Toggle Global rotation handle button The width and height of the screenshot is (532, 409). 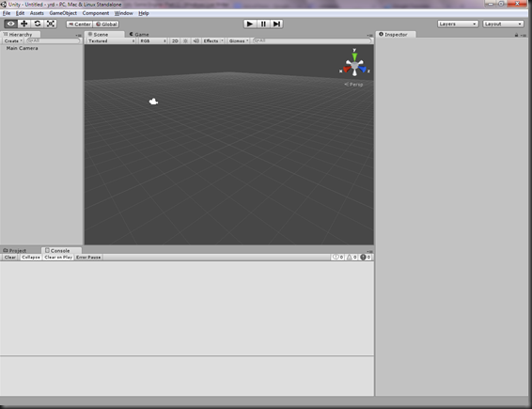[106, 24]
